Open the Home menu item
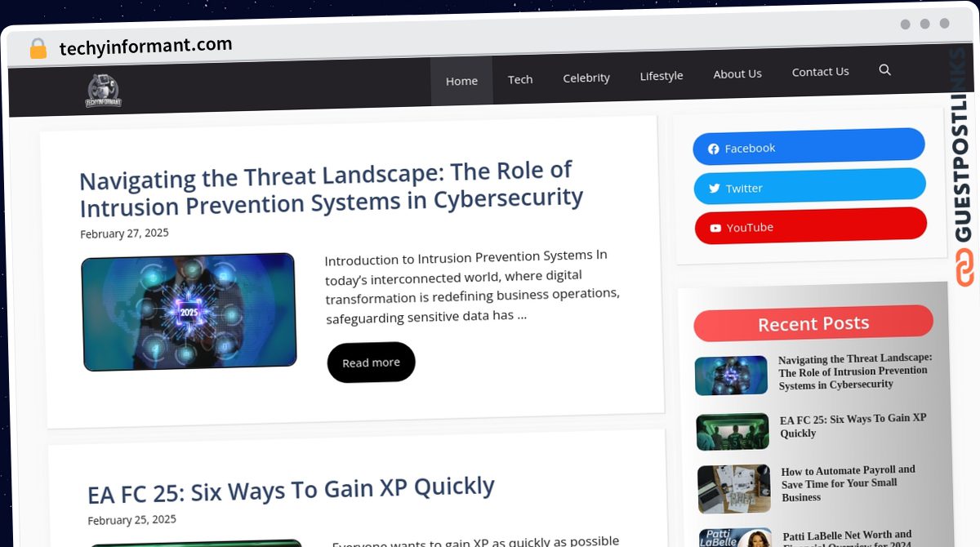The height and width of the screenshot is (547, 980). click(461, 81)
